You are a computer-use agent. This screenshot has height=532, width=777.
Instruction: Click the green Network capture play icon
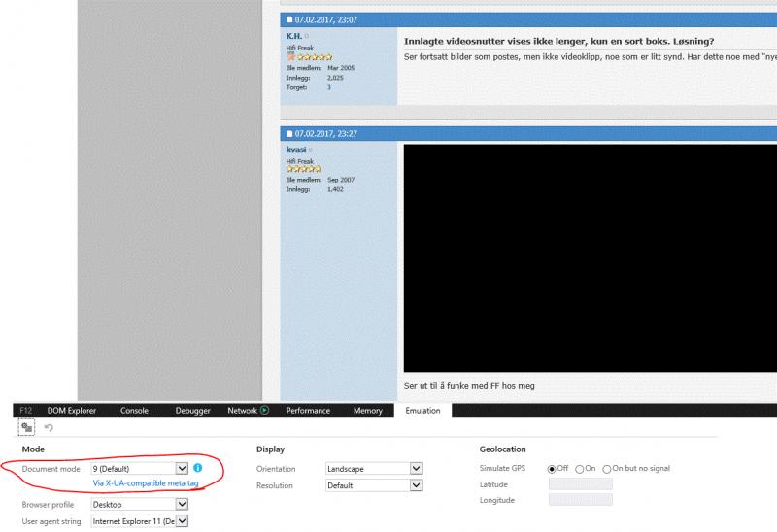(x=264, y=410)
